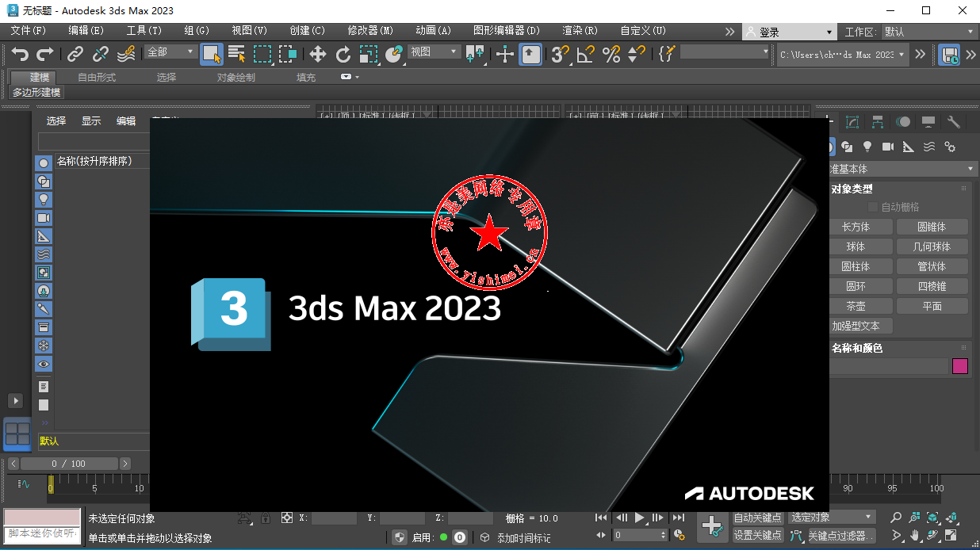Select the Unlink Selection tool

101,54
